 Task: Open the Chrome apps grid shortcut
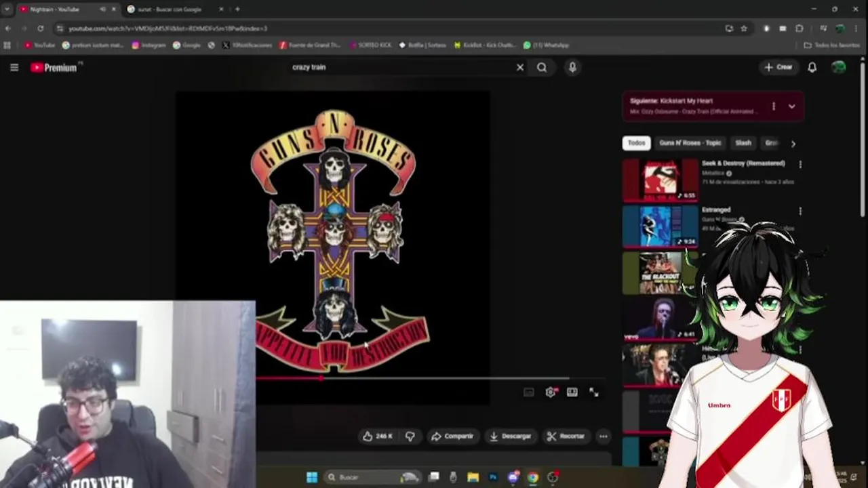[x=7, y=45]
